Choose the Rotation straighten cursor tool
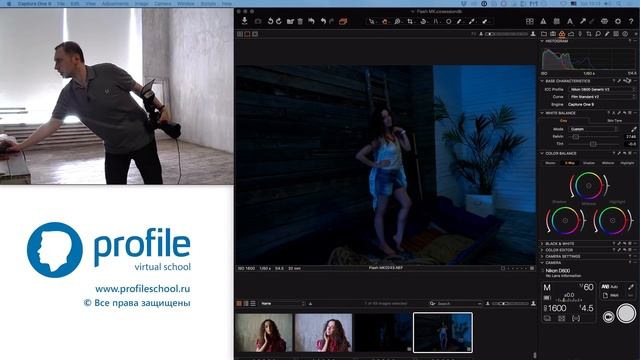Viewport: 640px width, 360px height. tap(423, 21)
